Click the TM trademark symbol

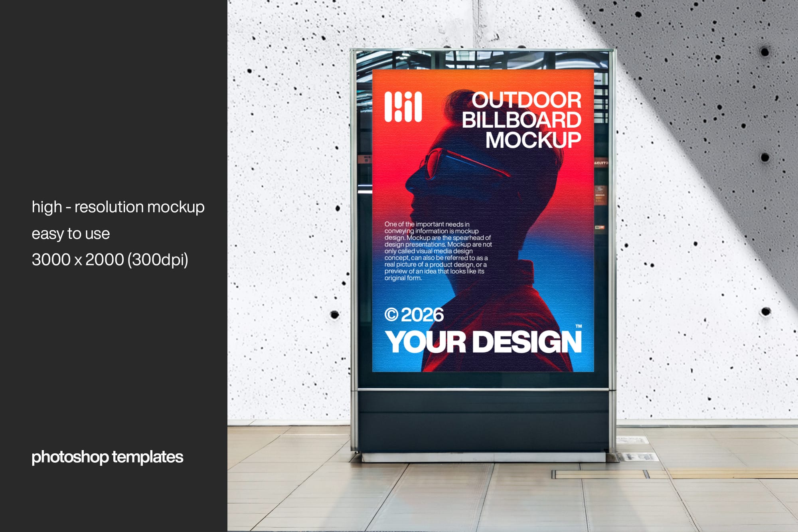click(x=579, y=326)
